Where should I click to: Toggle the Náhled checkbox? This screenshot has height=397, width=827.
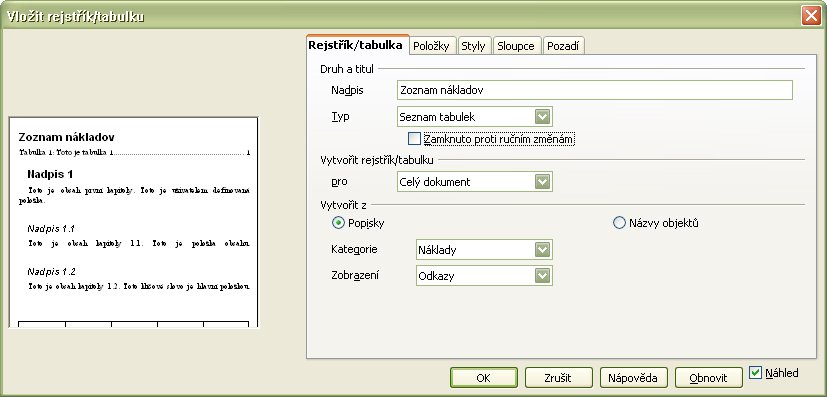point(755,373)
